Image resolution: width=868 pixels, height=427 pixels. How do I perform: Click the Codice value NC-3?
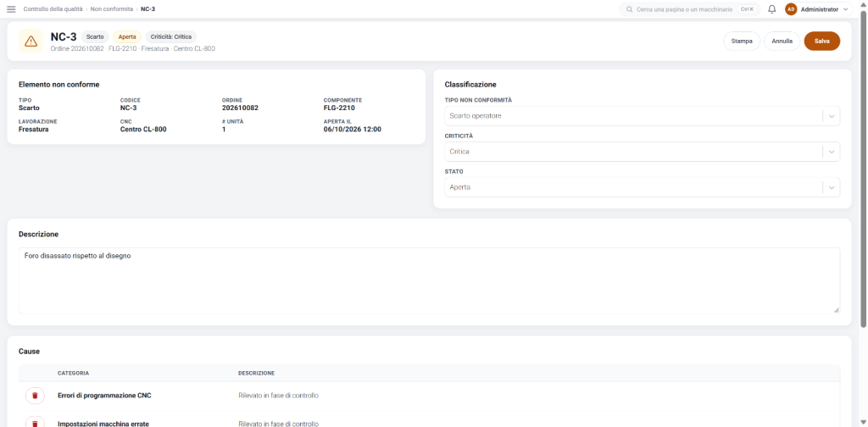tap(129, 108)
